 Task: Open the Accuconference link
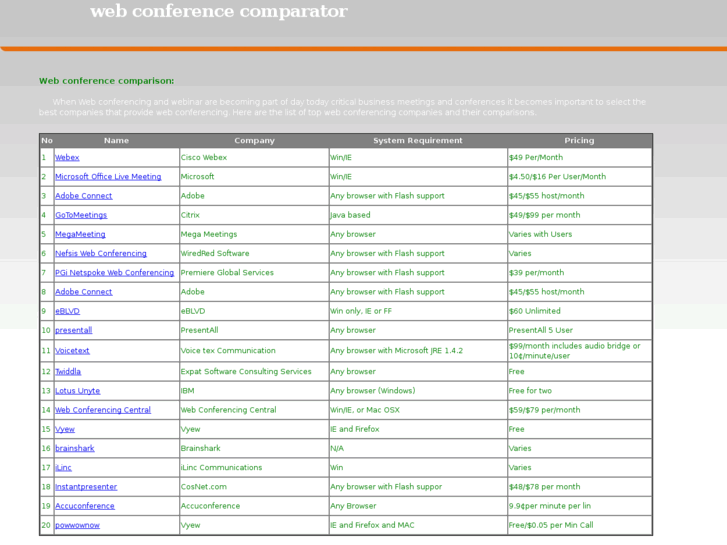[84, 506]
